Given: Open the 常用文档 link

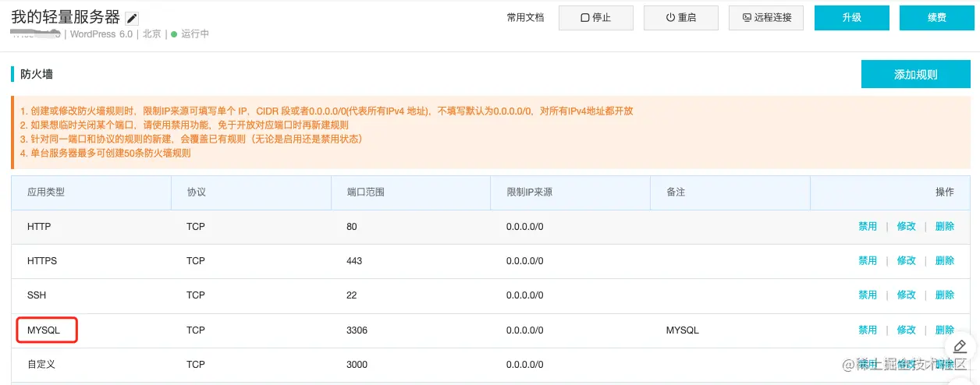Looking at the screenshot, I should (525, 17).
